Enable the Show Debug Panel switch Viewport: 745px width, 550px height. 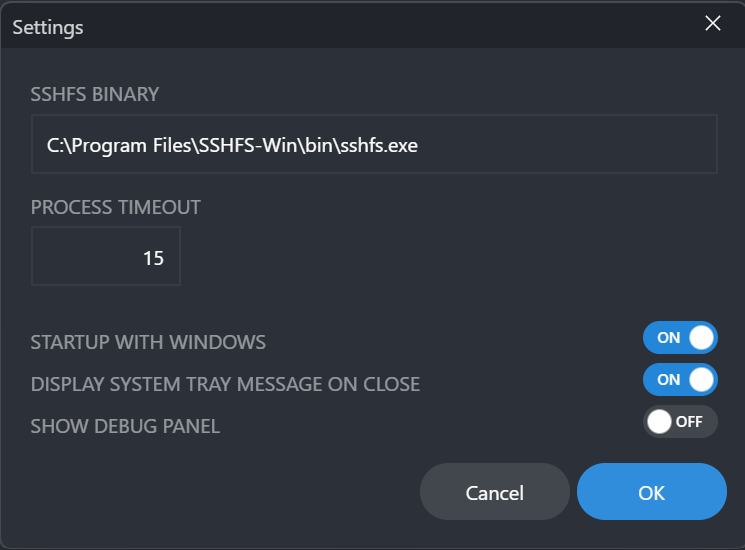click(680, 422)
